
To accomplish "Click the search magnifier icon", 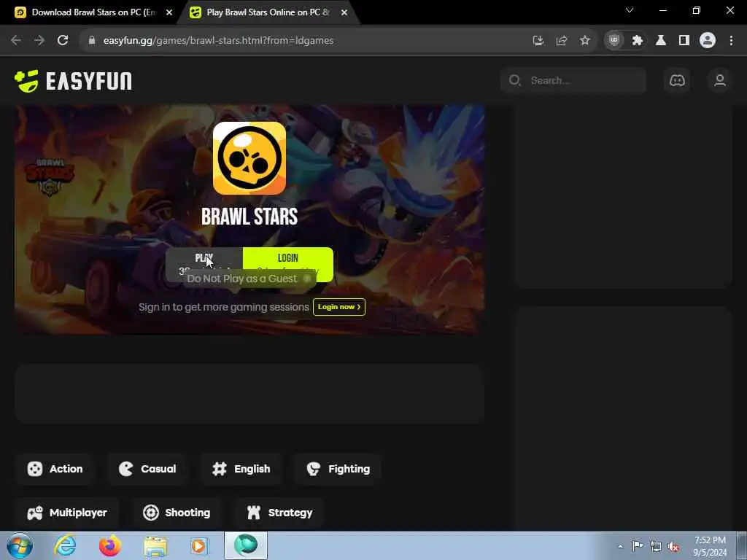I will point(514,80).
